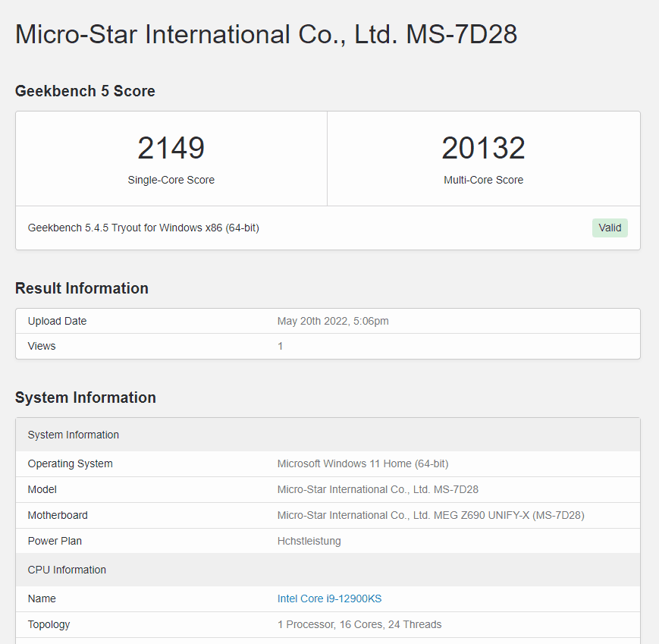The height and width of the screenshot is (644, 659).
Task: Click the large System Information section heading
Action: 86,397
